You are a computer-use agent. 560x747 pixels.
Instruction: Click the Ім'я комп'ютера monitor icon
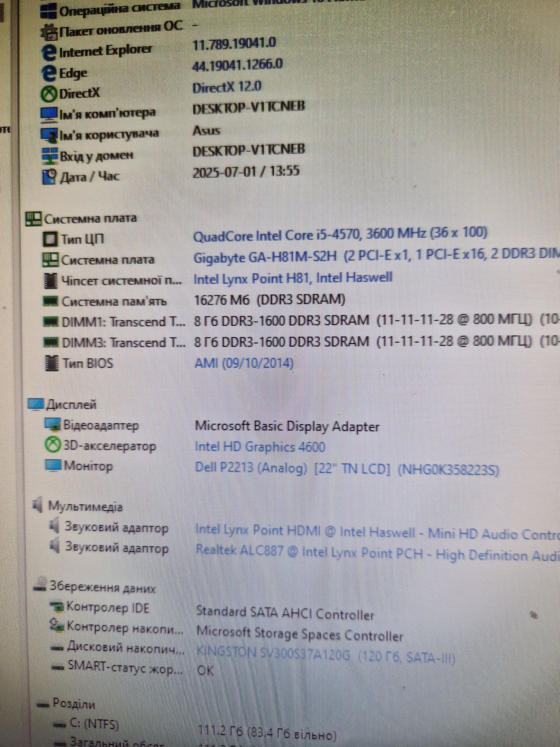[x=49, y=114]
